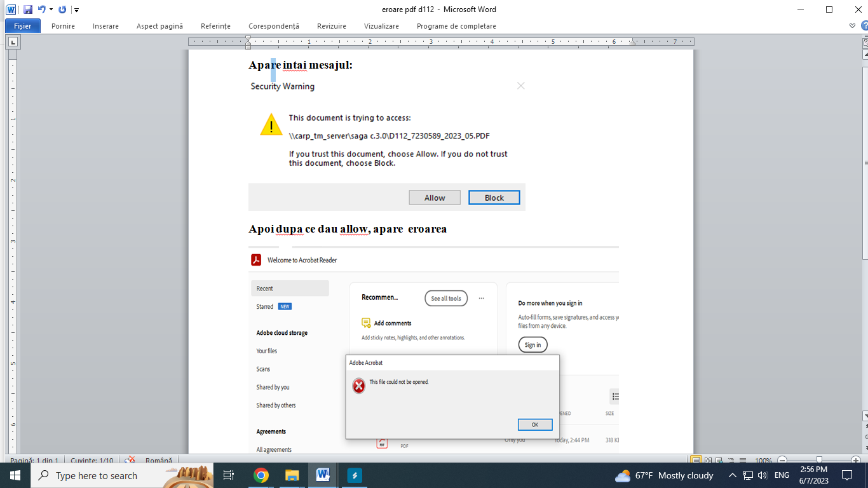Save the document with the floppy disk icon

click(x=28, y=10)
